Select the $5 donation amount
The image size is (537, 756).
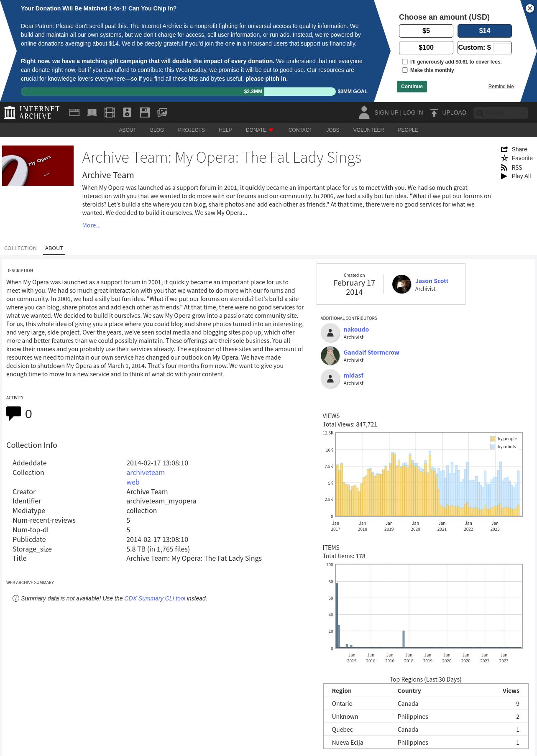coord(426,31)
